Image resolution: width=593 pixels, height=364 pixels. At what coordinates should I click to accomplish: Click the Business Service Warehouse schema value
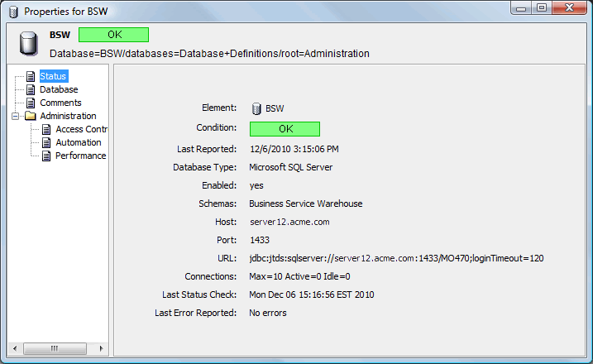pyautogui.click(x=305, y=204)
